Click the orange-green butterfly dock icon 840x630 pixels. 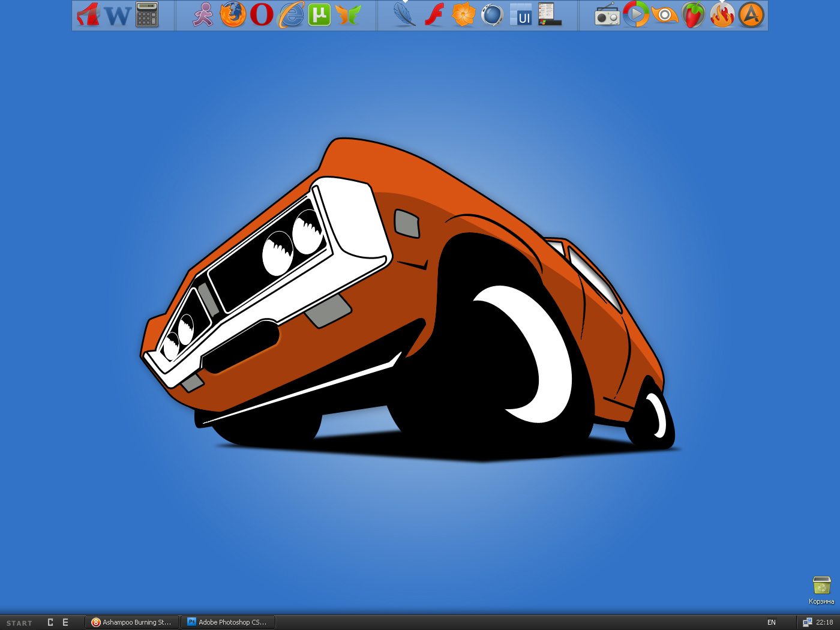[348, 15]
